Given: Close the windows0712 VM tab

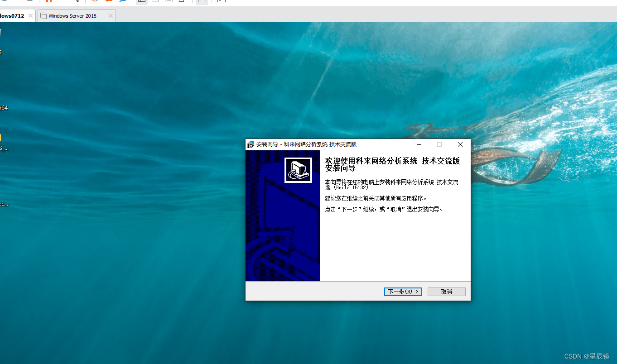Looking at the screenshot, I should (30, 16).
